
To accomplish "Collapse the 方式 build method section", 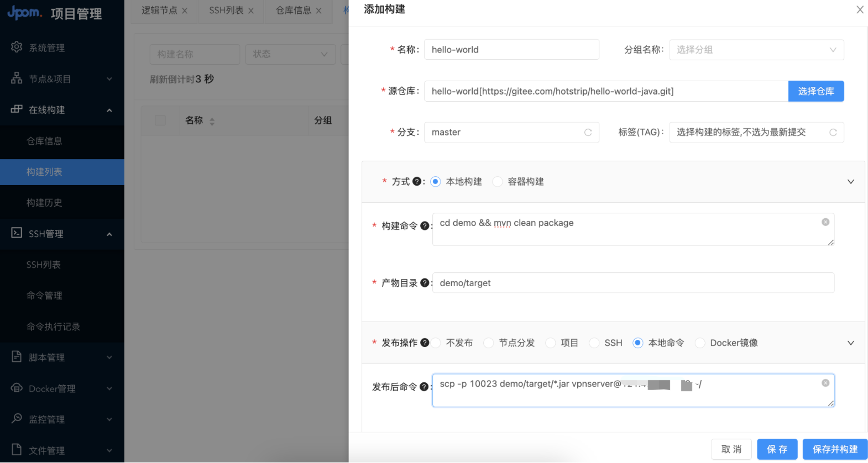I will pos(850,182).
